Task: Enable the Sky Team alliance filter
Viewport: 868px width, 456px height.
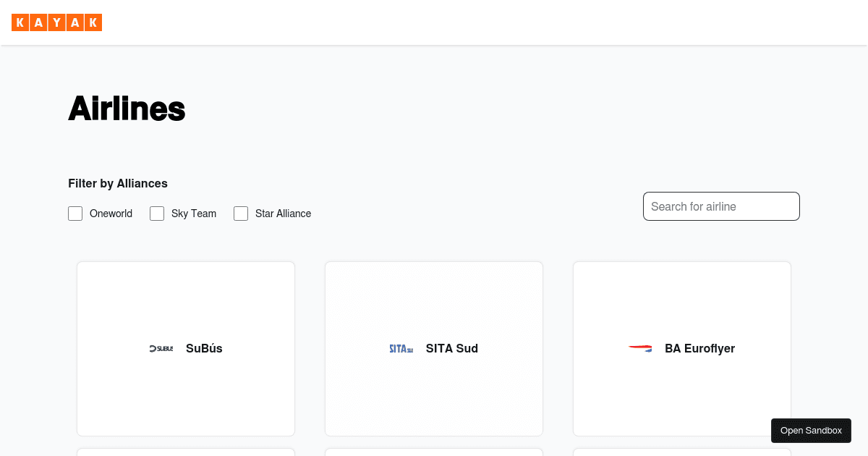Action: pyautogui.click(x=157, y=214)
